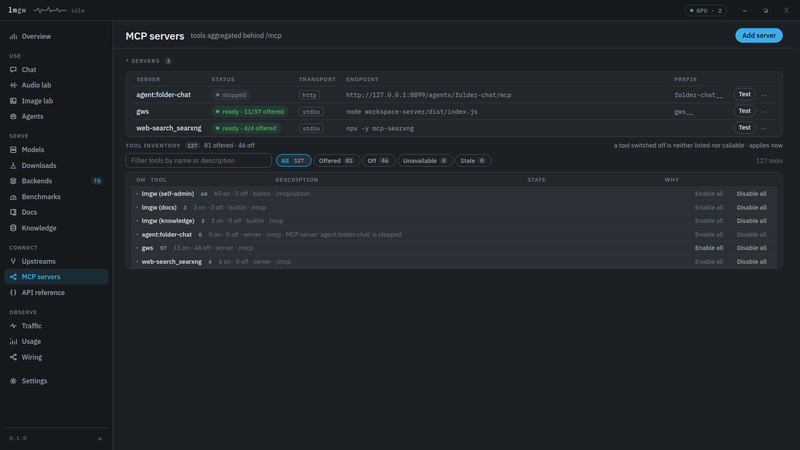This screenshot has height=450, width=800.
Task: Open the Overview page icon
Action: click(x=13, y=36)
